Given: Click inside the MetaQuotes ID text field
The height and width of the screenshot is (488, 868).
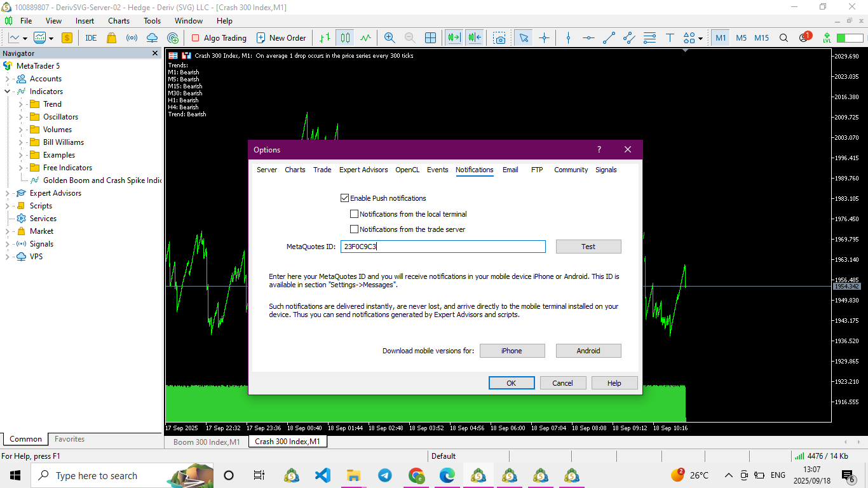Looking at the screenshot, I should tap(443, 247).
